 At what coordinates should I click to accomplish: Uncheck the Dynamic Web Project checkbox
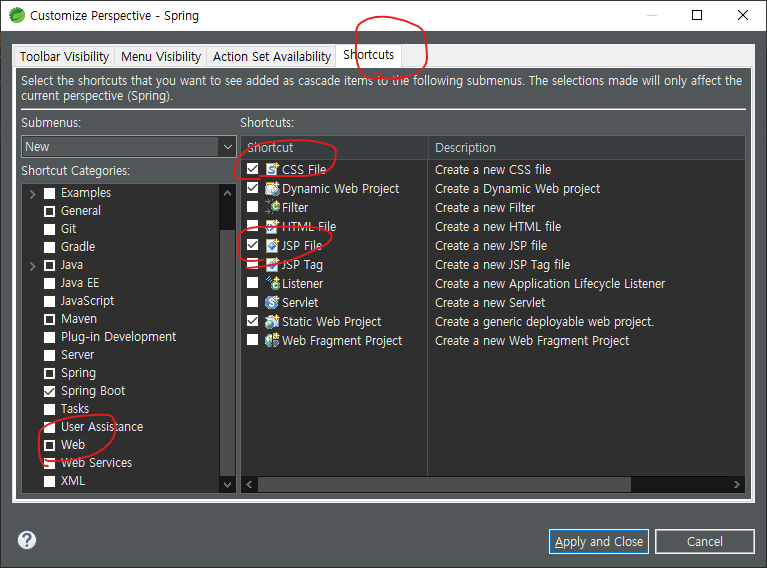tap(252, 188)
